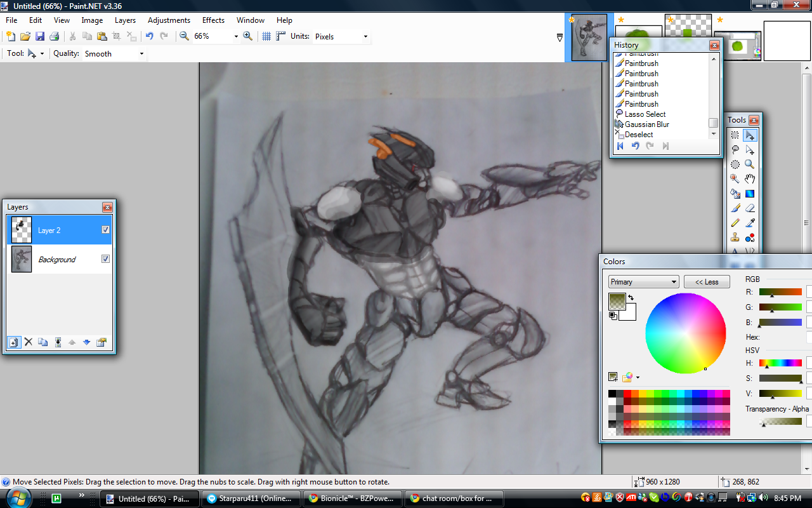The image size is (812, 508).
Task: Open the Units dropdown
Action: [341, 36]
